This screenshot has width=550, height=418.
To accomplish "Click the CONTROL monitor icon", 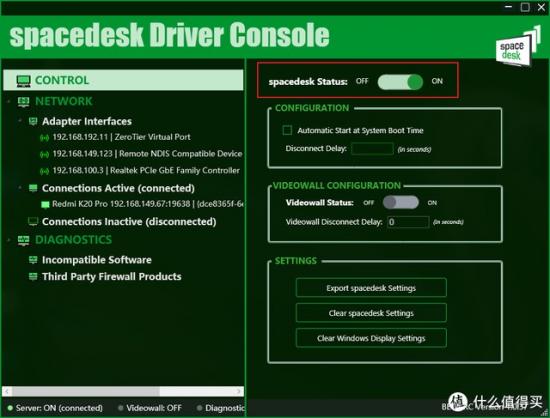I will click(24, 81).
